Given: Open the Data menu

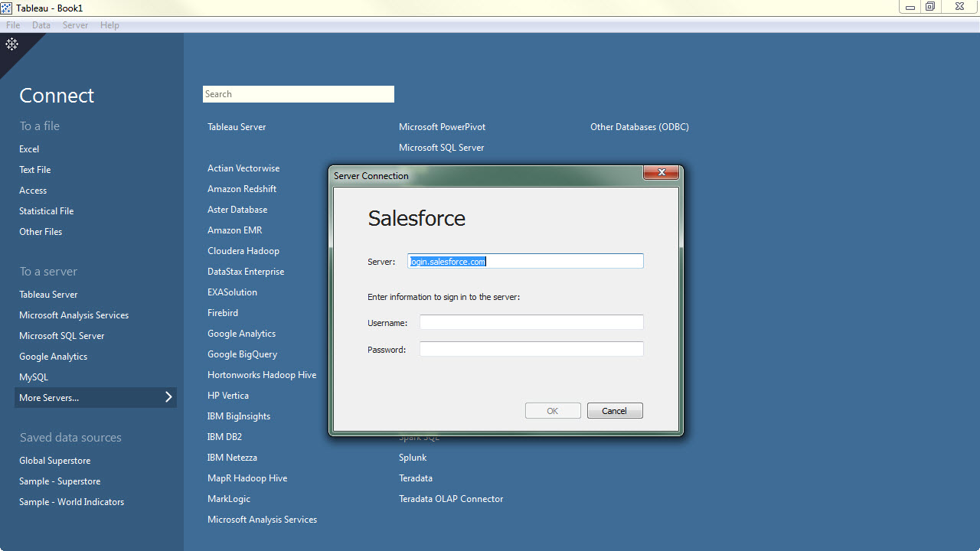Looking at the screenshot, I should 41,25.
